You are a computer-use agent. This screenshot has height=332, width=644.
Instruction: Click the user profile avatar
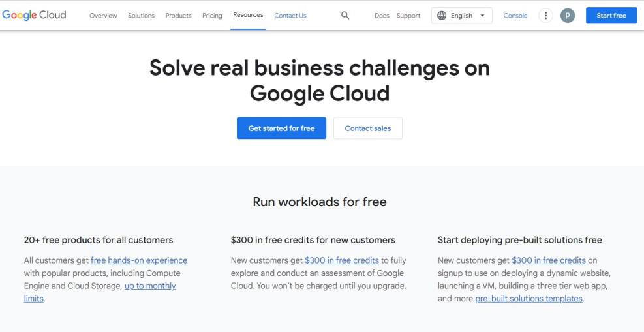coord(567,16)
